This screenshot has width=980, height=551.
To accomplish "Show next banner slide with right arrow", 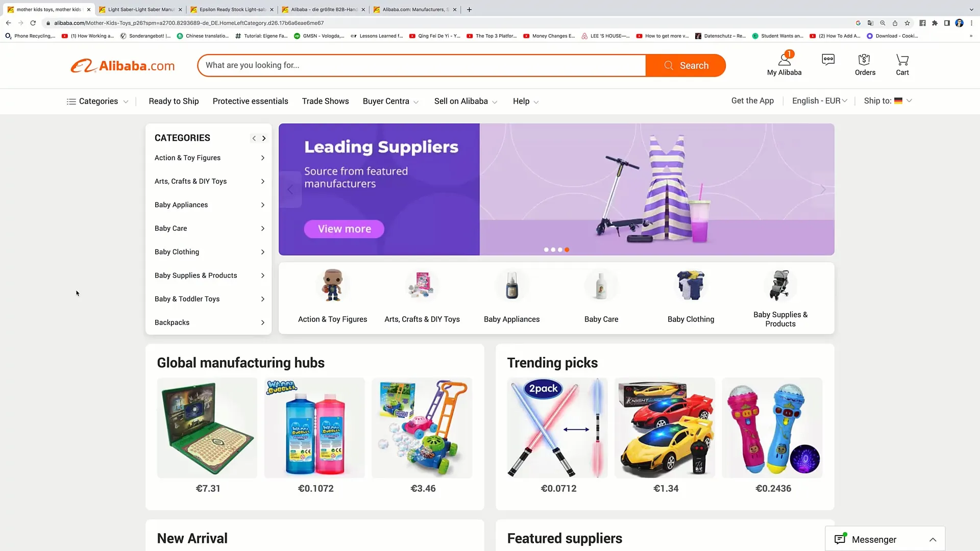I will (x=823, y=189).
